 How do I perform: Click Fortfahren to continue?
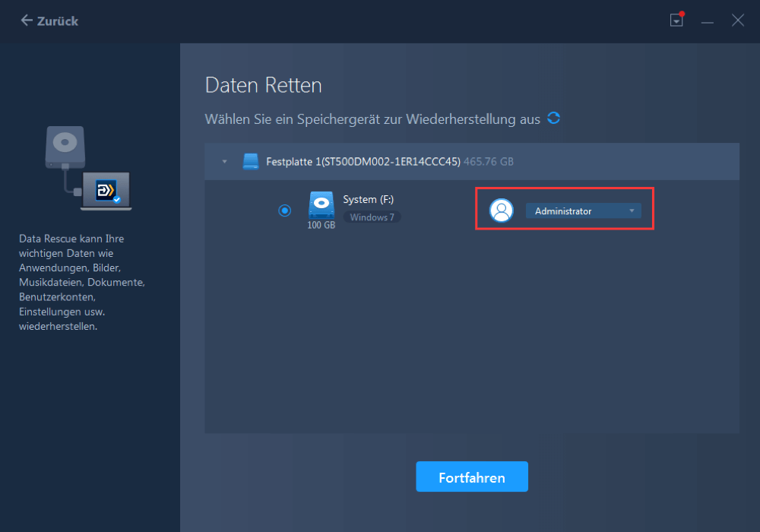(472, 477)
